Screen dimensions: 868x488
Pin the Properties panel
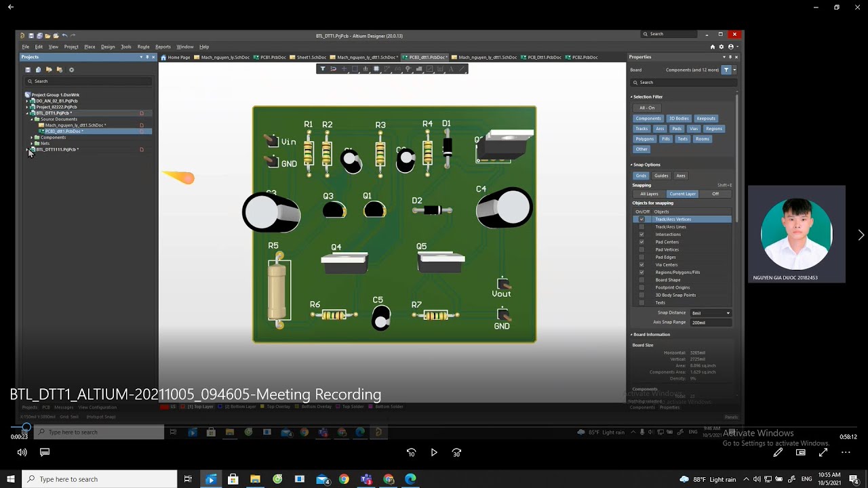[730, 57]
